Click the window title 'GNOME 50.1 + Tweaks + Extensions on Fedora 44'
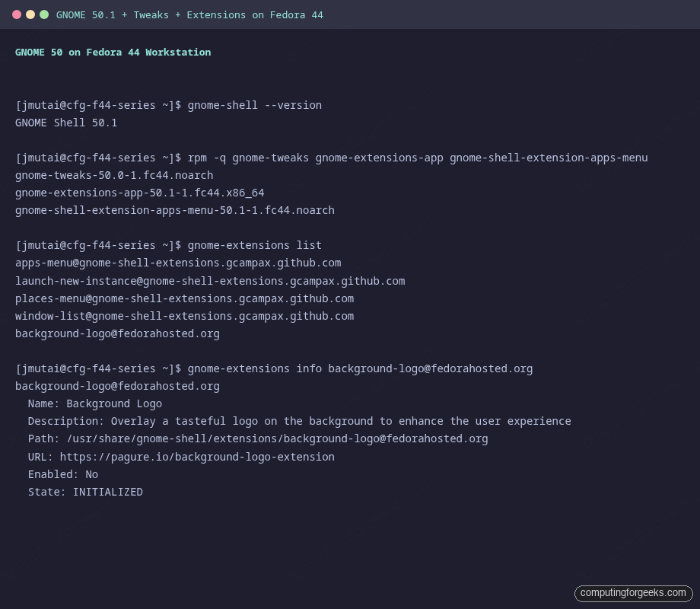 pyautogui.click(x=189, y=15)
